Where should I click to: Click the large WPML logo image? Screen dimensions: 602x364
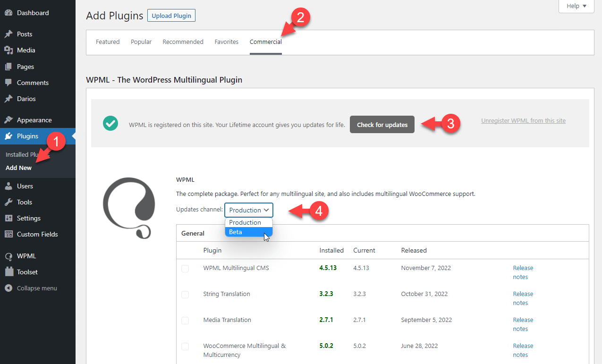point(129,208)
